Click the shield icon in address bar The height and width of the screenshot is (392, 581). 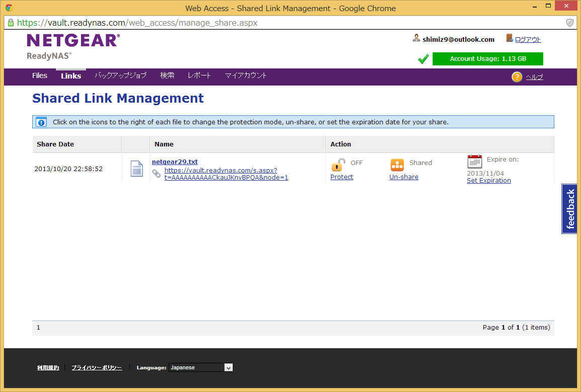pyautogui.click(x=570, y=23)
